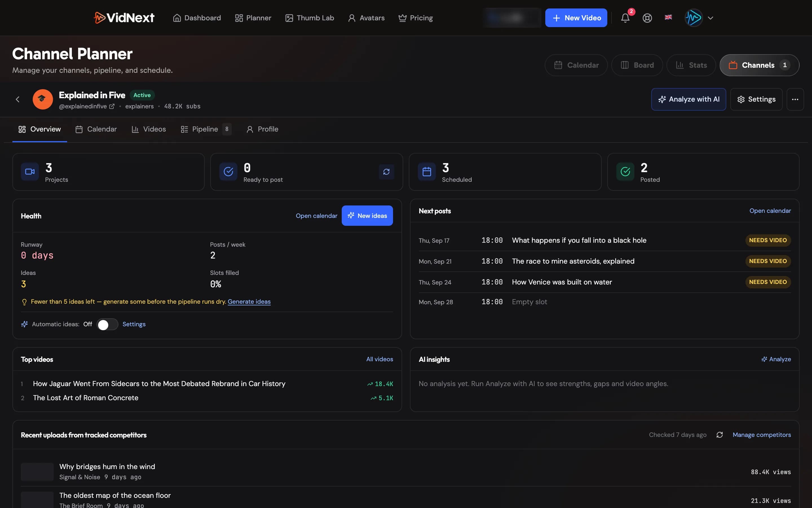Refresh tracked competitors check
This screenshot has height=508, width=812.
[x=720, y=435]
